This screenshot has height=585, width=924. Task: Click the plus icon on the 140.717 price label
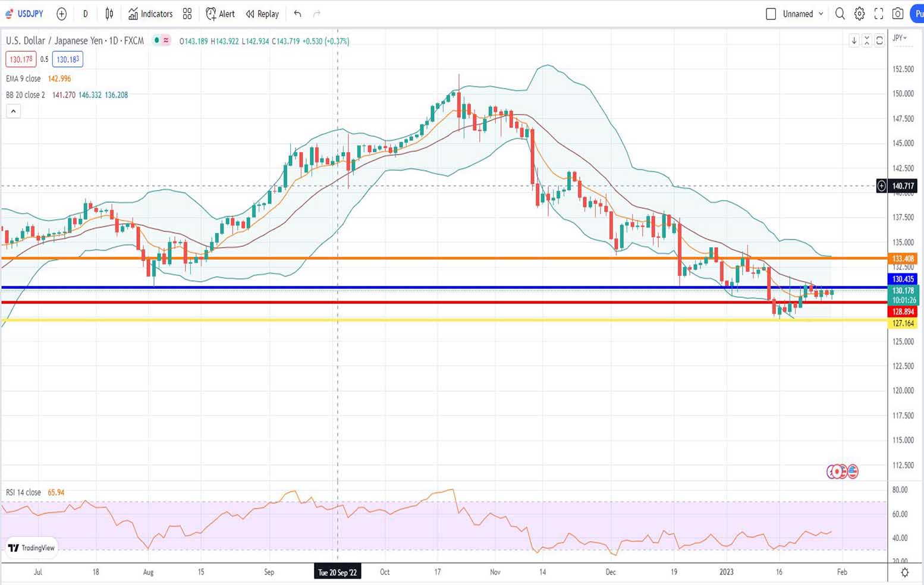[881, 186]
